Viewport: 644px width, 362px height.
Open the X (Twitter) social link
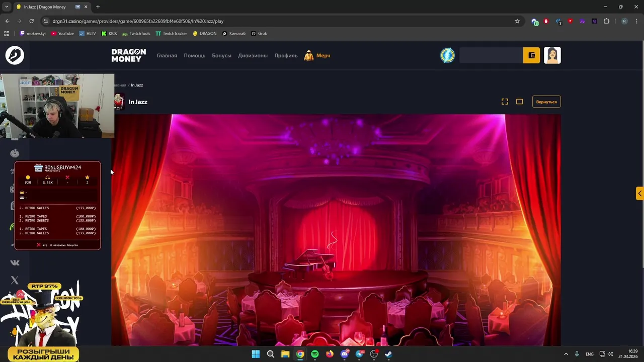coord(15,280)
